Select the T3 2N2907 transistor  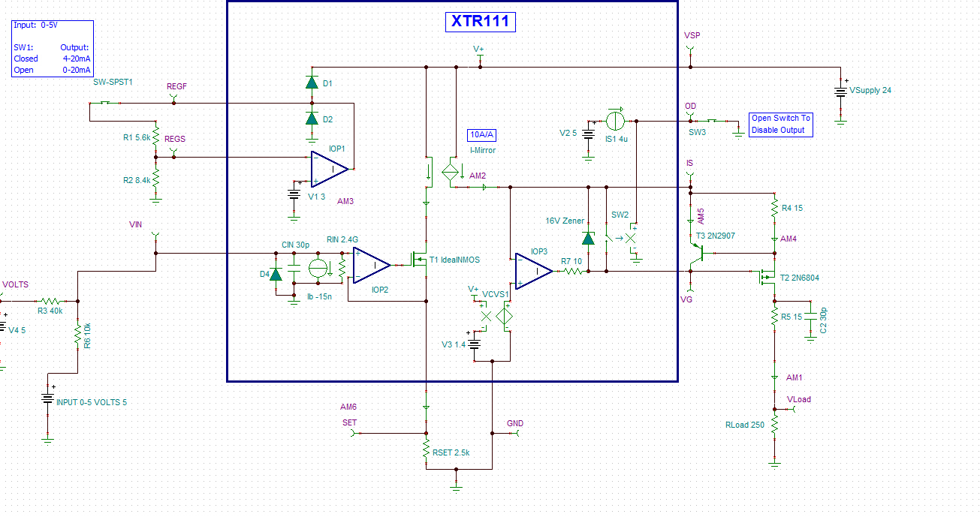coord(695,252)
